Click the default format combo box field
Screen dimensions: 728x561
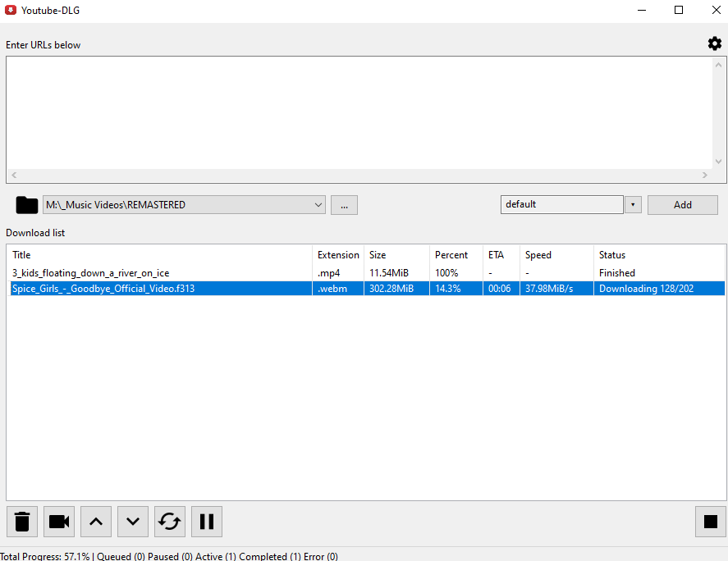pos(561,204)
